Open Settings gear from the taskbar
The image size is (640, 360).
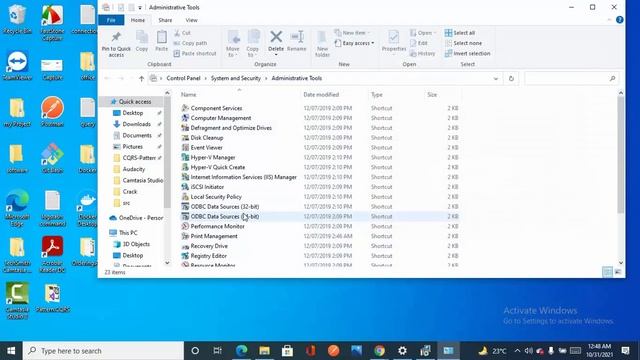coord(402,351)
